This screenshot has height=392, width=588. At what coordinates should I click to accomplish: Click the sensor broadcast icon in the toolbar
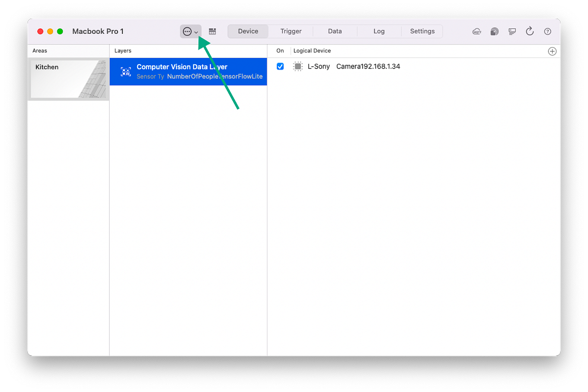coord(494,31)
